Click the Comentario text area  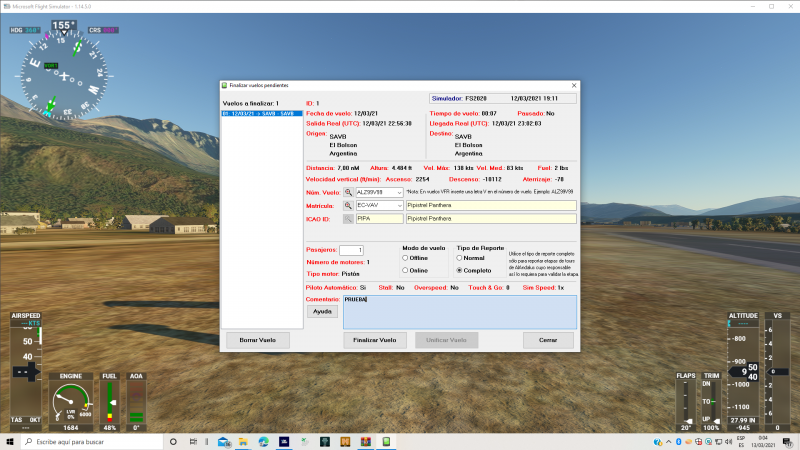pos(460,312)
